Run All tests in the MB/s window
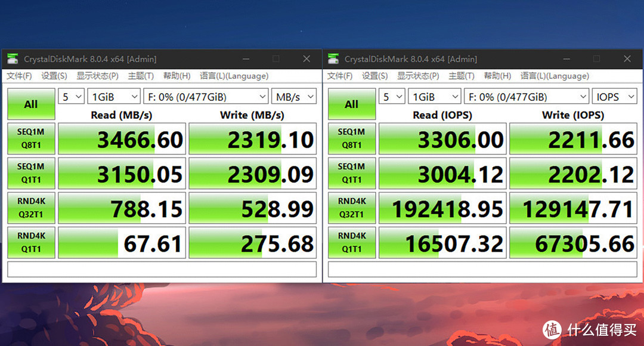 (x=31, y=104)
